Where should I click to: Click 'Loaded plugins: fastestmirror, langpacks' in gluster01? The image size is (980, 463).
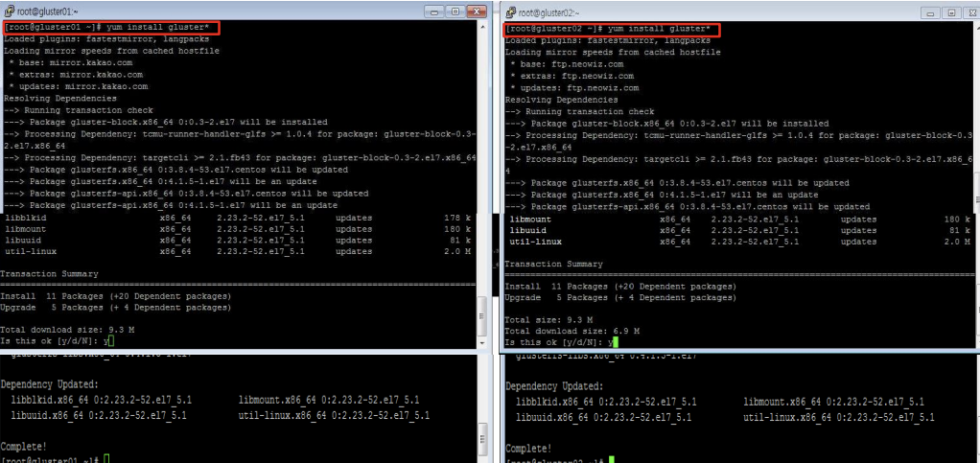click(x=106, y=38)
